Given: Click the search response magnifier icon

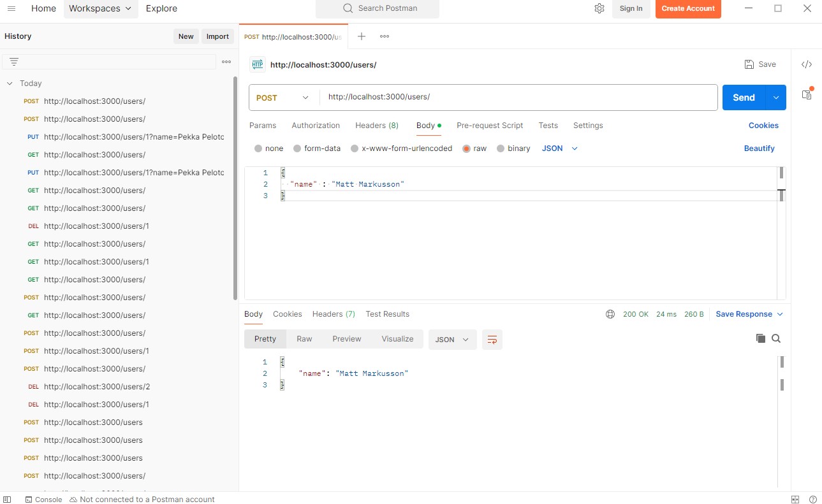Looking at the screenshot, I should coord(776,338).
